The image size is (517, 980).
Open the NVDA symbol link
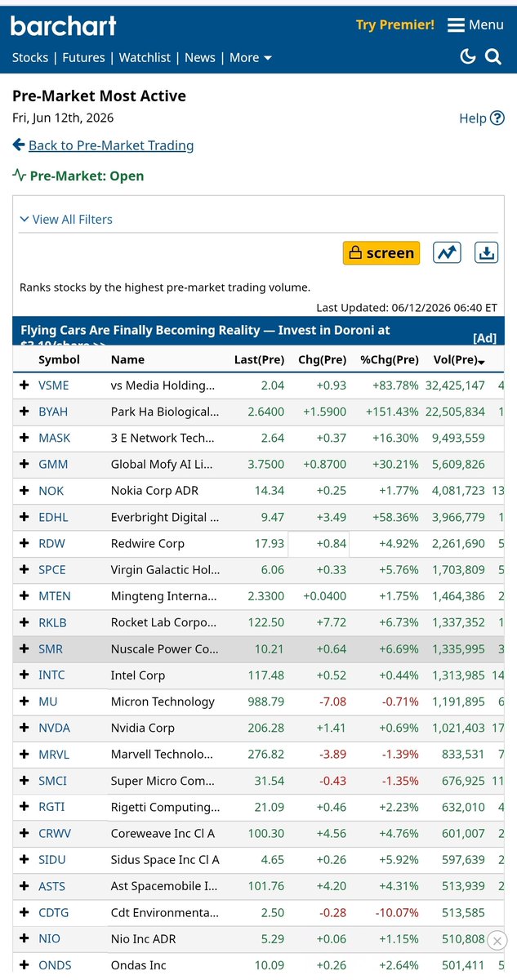coord(55,728)
